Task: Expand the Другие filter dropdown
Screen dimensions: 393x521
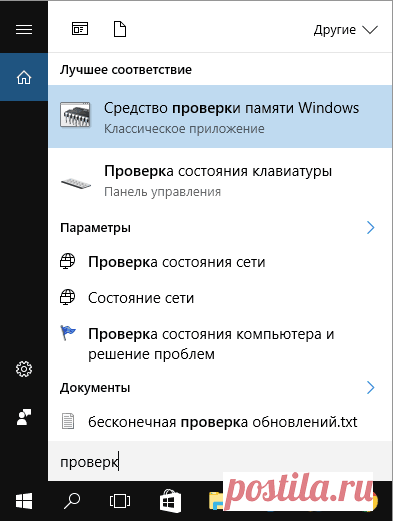Action: pyautogui.click(x=346, y=30)
